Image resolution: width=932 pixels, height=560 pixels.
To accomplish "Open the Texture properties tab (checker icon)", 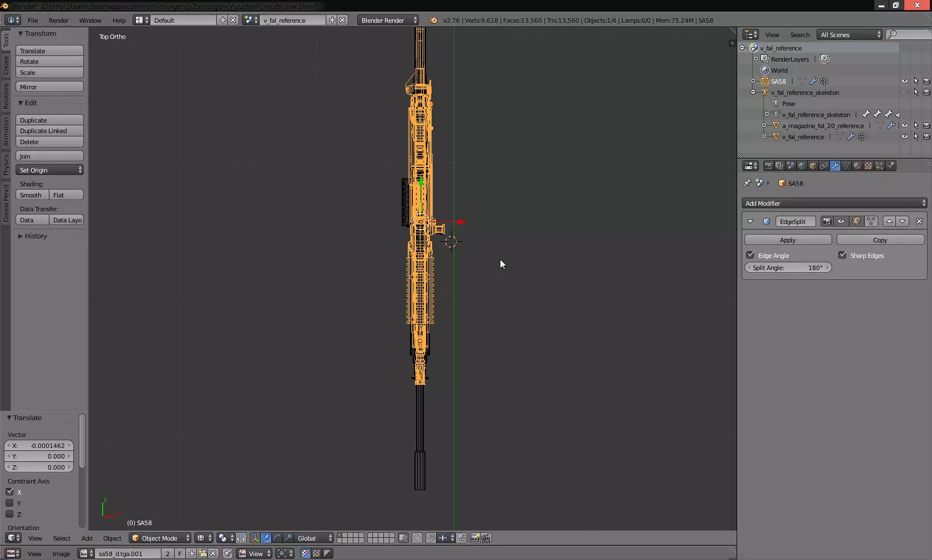I will pyautogui.click(x=868, y=166).
